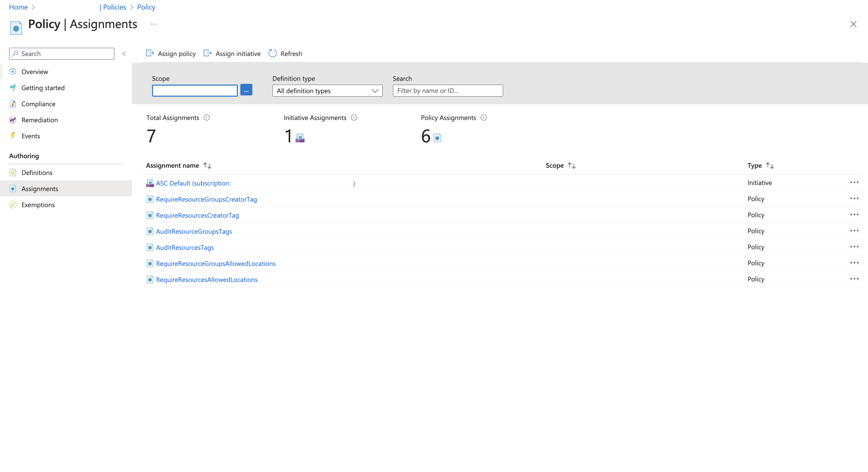868x472 pixels.
Task: Open Definitions under Authoring
Action: pos(37,173)
